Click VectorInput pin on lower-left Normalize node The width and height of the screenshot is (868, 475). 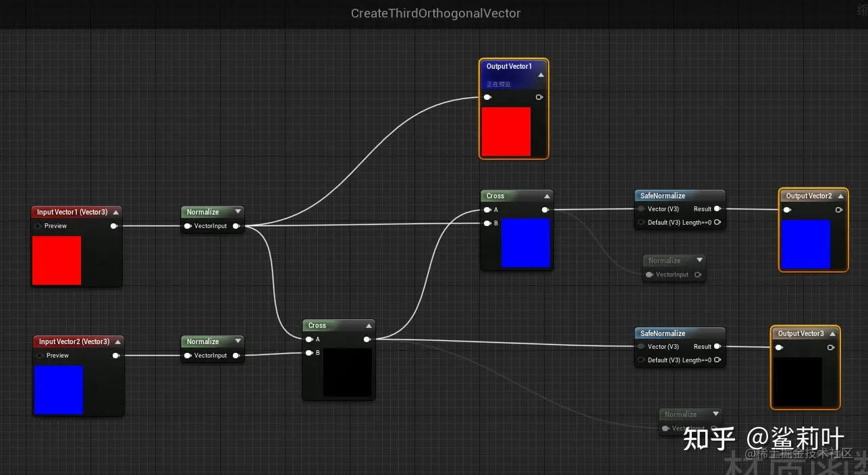point(188,356)
